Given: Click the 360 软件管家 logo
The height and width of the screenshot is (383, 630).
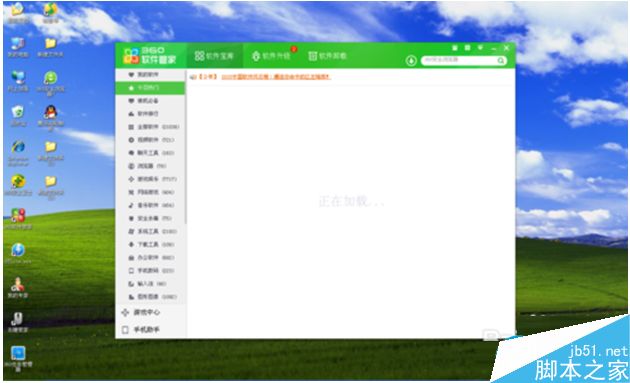Looking at the screenshot, I should click(150, 55).
